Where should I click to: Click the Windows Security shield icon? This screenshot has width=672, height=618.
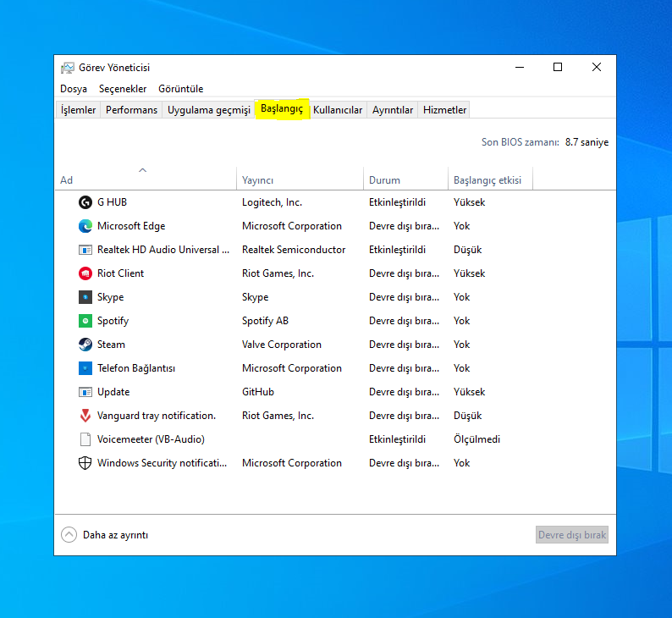click(85, 463)
